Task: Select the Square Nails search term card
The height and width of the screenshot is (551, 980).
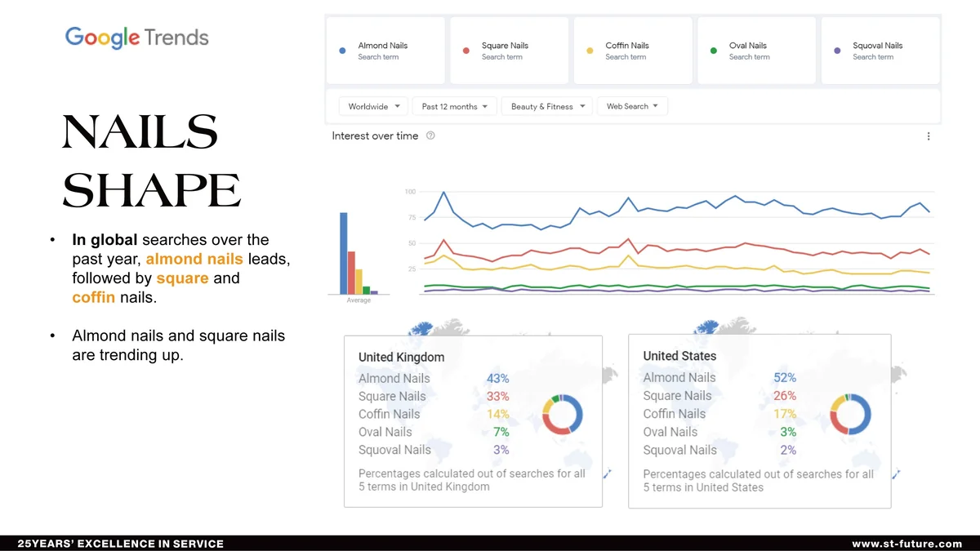Action: [x=509, y=51]
